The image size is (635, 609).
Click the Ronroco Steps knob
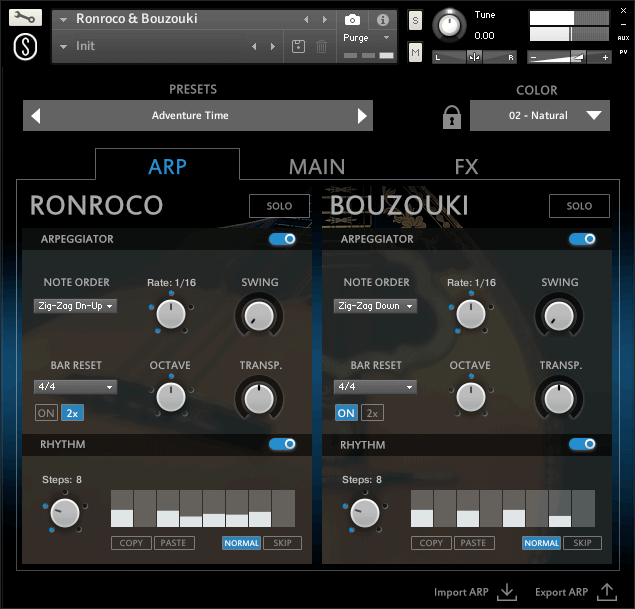[x=65, y=513]
